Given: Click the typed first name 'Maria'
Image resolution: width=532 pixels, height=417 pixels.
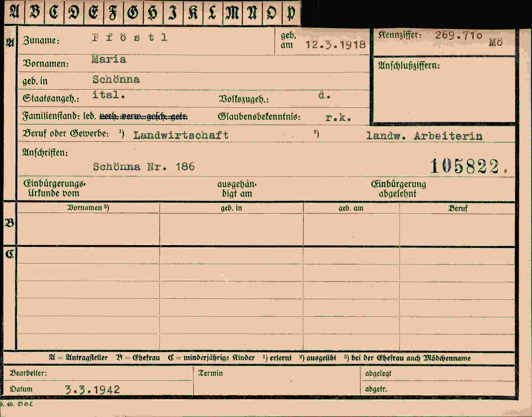Looking at the screenshot, I should (109, 59).
